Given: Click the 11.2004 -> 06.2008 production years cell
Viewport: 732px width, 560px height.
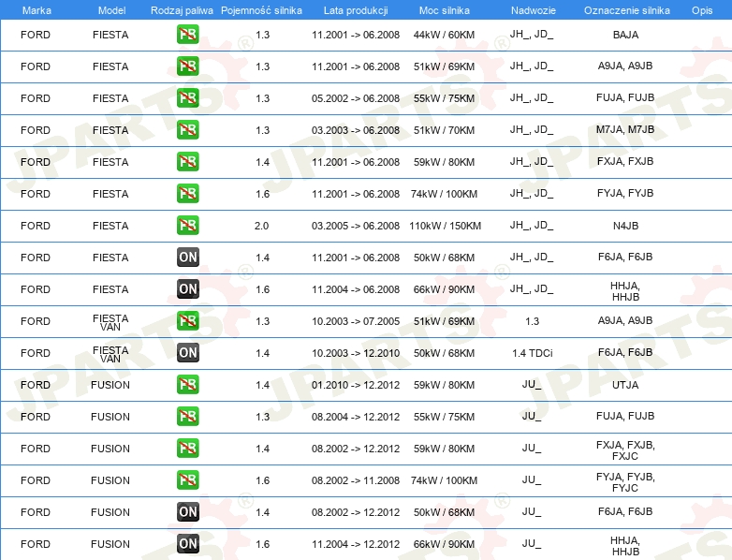Looking at the screenshot, I should point(356,289).
